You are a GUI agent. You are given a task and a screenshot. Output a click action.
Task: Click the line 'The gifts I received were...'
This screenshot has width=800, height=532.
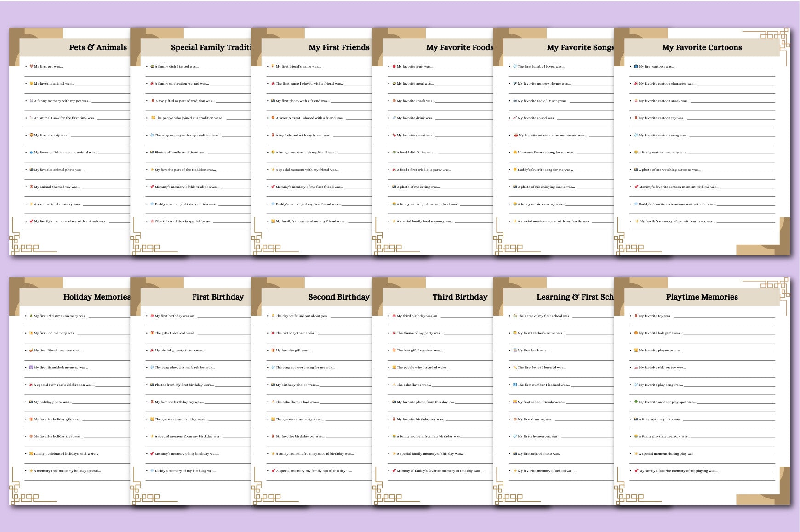(x=176, y=333)
